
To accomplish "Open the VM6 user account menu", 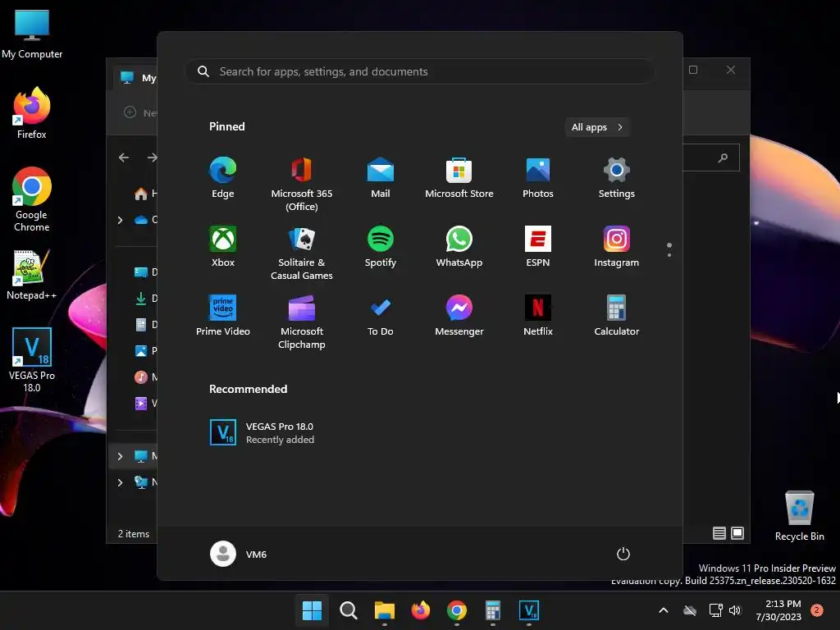I will [239, 554].
